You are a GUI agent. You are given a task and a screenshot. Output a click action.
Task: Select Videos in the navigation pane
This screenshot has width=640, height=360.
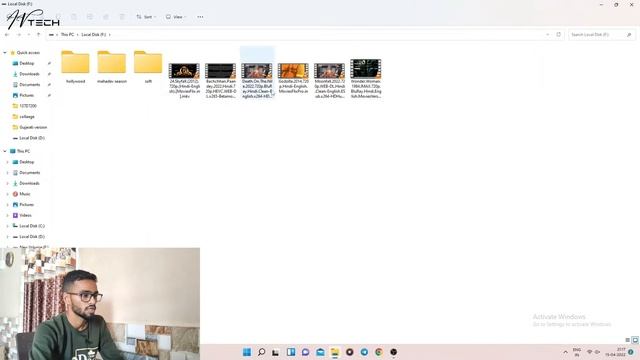coord(25,215)
